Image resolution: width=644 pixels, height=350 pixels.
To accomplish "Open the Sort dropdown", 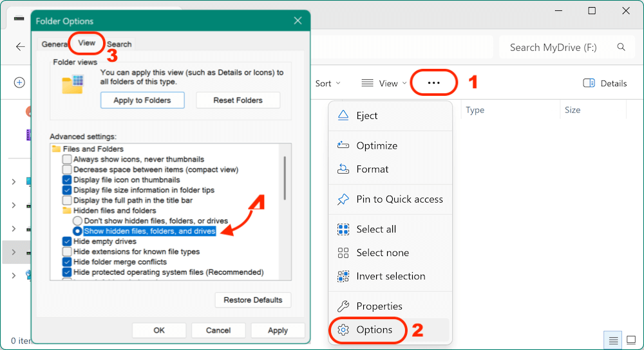I will [x=328, y=83].
